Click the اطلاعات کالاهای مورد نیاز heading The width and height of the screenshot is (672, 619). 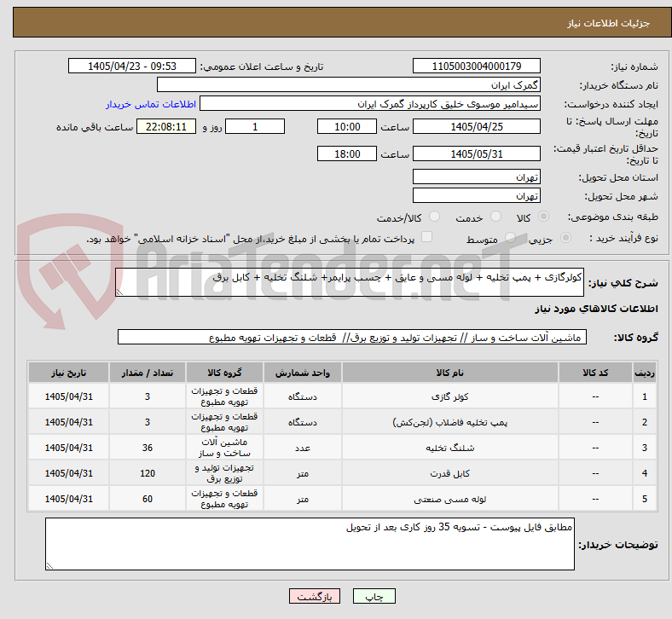(596, 309)
